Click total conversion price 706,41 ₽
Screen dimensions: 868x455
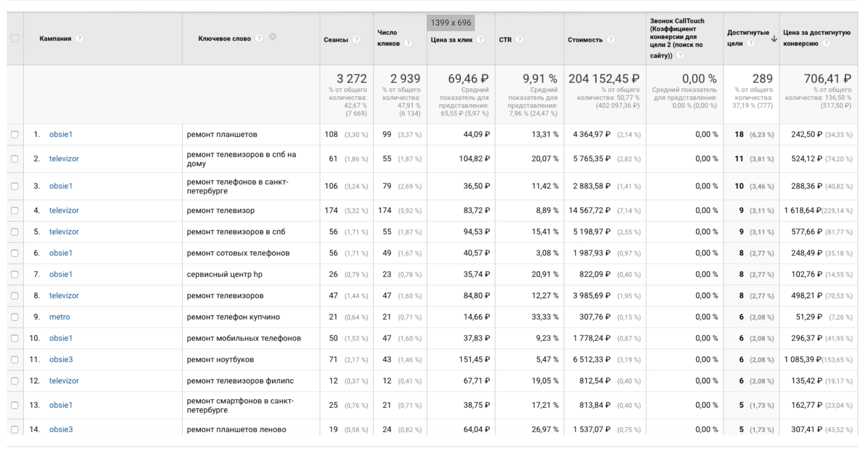click(x=827, y=78)
